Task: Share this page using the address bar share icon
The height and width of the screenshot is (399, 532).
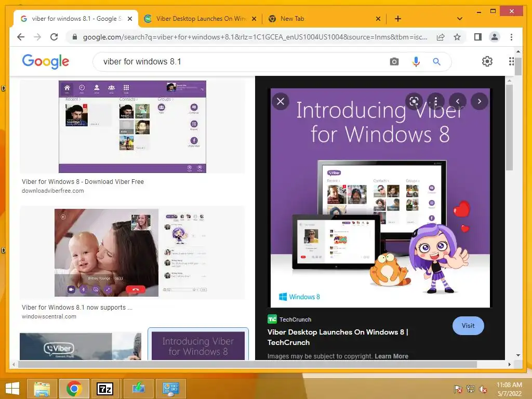Action: pyautogui.click(x=441, y=37)
